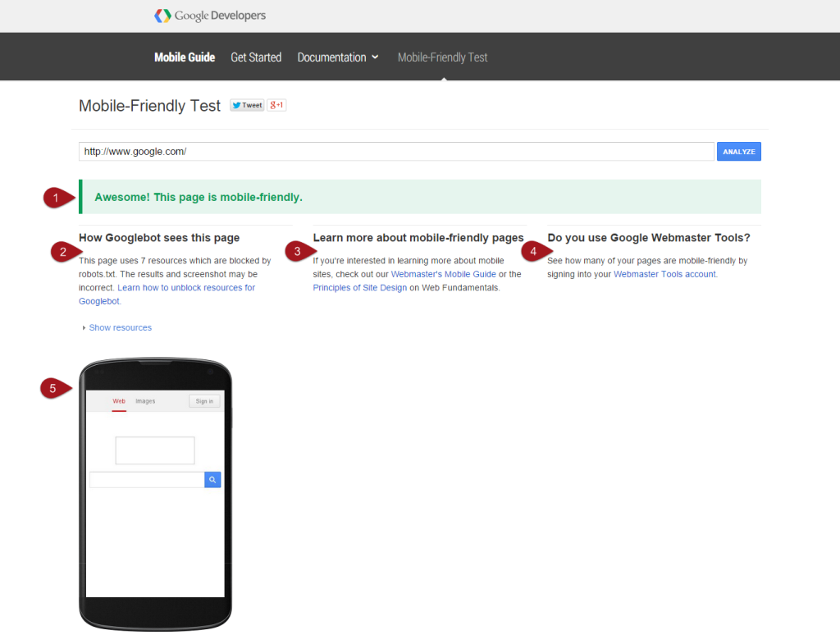Click the 'Learn more about mobile-friendly pages' heading
This screenshot has width=840, height=644.
tap(418, 237)
